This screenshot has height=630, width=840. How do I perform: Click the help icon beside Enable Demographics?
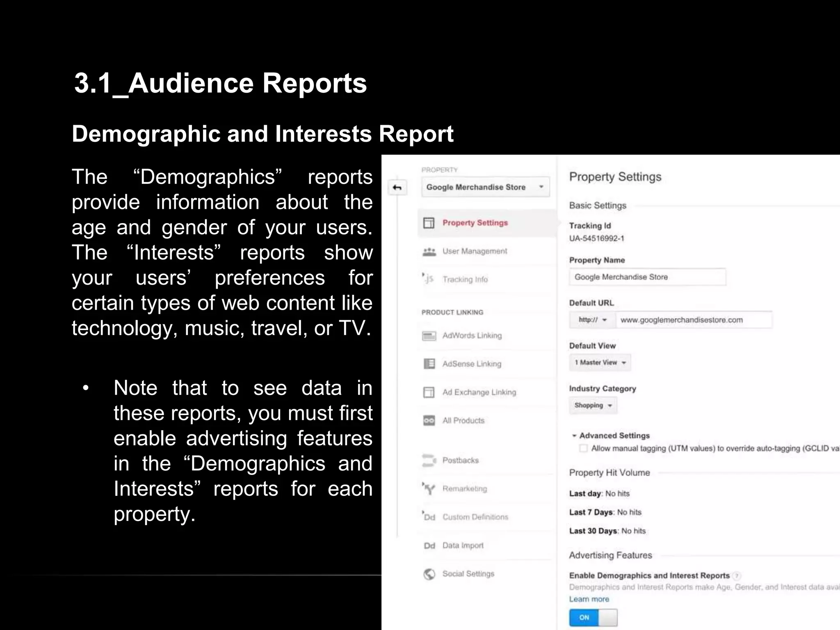pyautogui.click(x=737, y=575)
